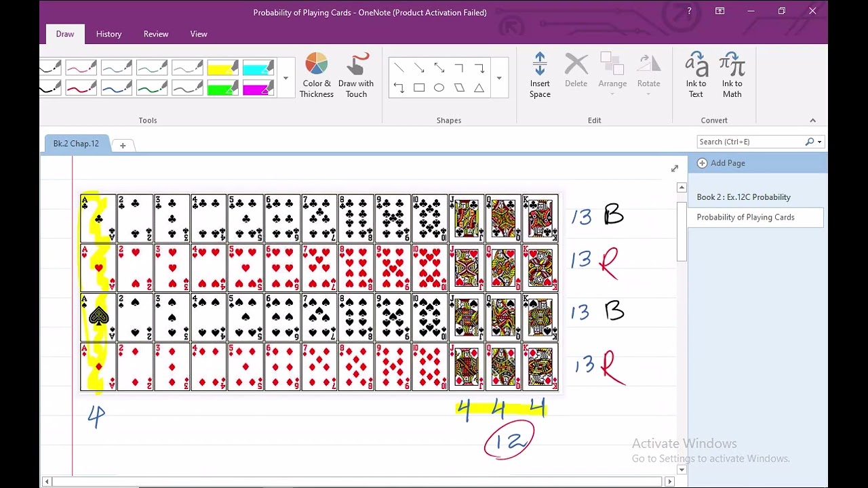Click the playing cards image on the page
The image size is (868, 488).
point(319,293)
